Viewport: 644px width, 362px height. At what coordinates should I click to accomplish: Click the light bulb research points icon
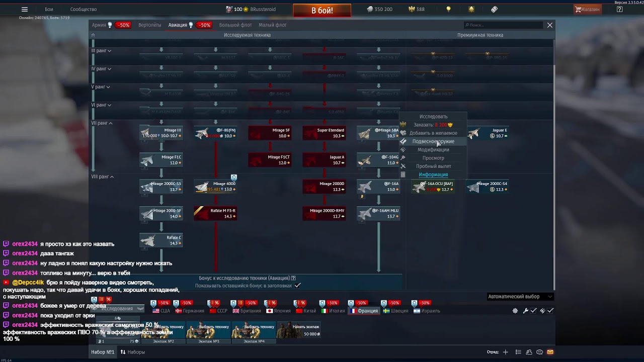coord(449,9)
